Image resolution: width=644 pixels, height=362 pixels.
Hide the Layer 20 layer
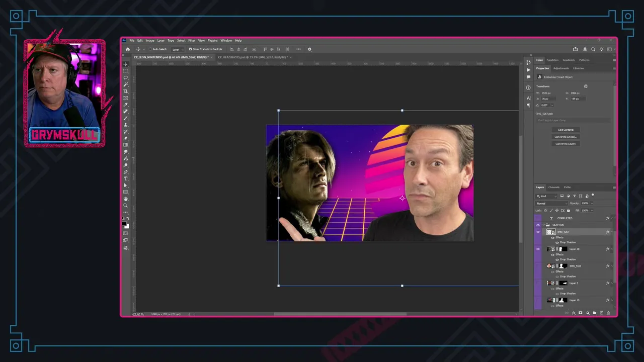click(538, 249)
